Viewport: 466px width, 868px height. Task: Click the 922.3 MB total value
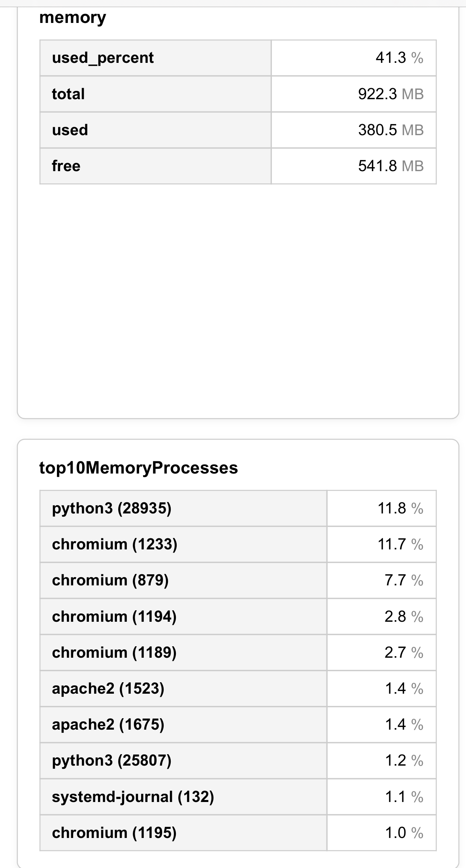391,94
